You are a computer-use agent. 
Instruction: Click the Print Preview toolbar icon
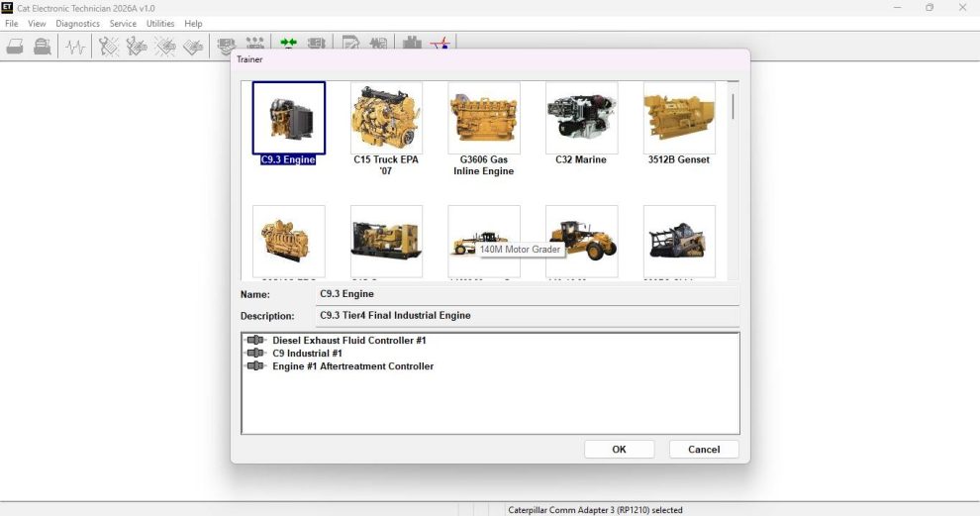42,47
